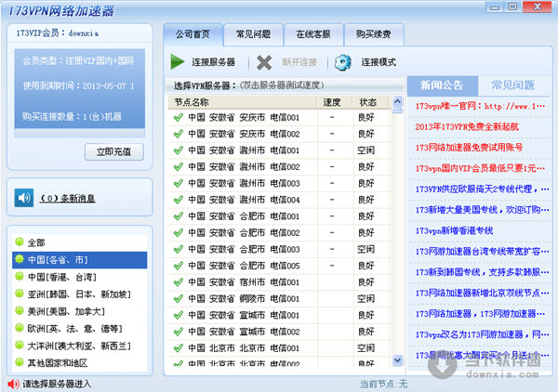This screenshot has width=558, height=392.
Task: Choose 美洲[美国、加拿大] server region
Action: [67, 311]
